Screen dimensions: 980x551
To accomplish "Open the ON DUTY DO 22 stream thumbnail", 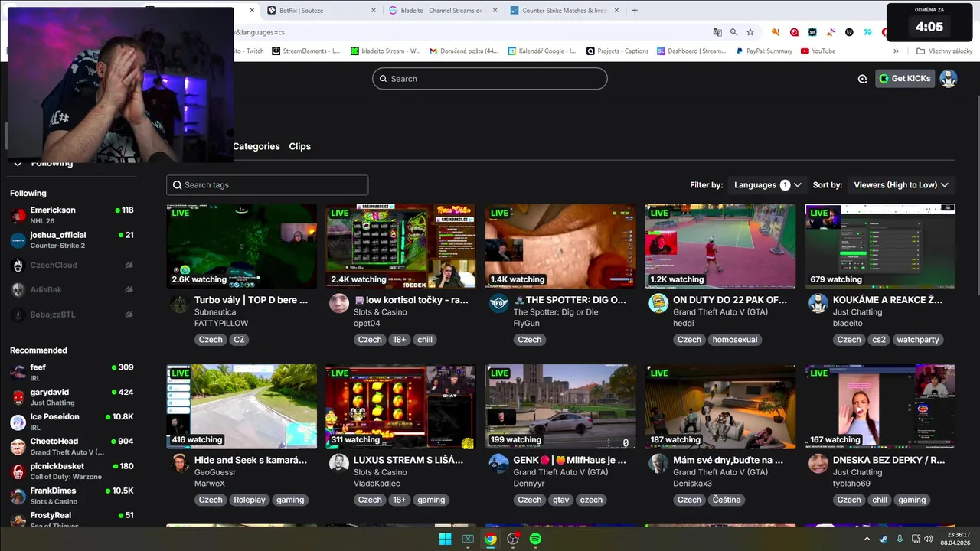I will 720,246.
